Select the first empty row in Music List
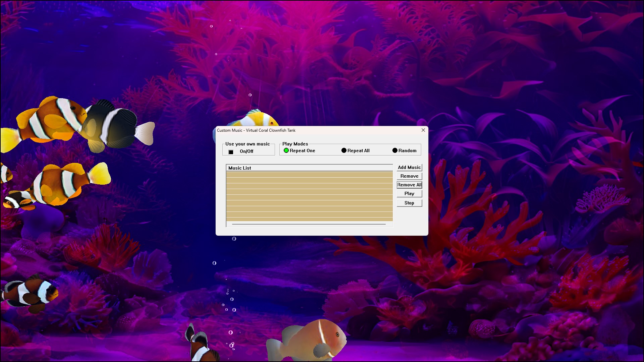Screen dimensions: 644x362 coord(309,174)
